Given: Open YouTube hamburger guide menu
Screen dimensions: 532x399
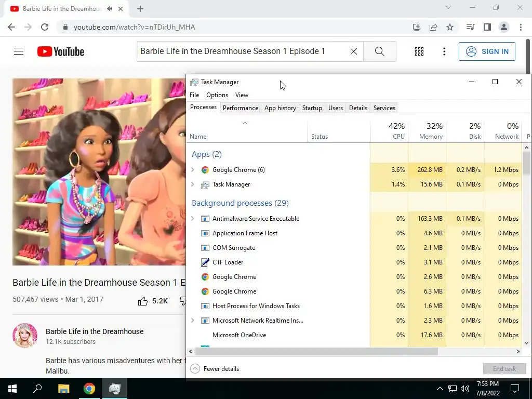Looking at the screenshot, I should 19,51.
